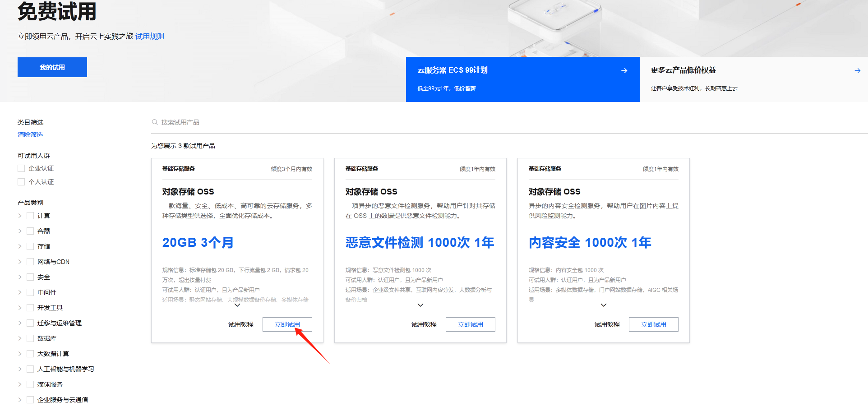This screenshot has width=868, height=416.
Task: Tick the 网络与CDN category checkbox
Action: [x=30, y=262]
